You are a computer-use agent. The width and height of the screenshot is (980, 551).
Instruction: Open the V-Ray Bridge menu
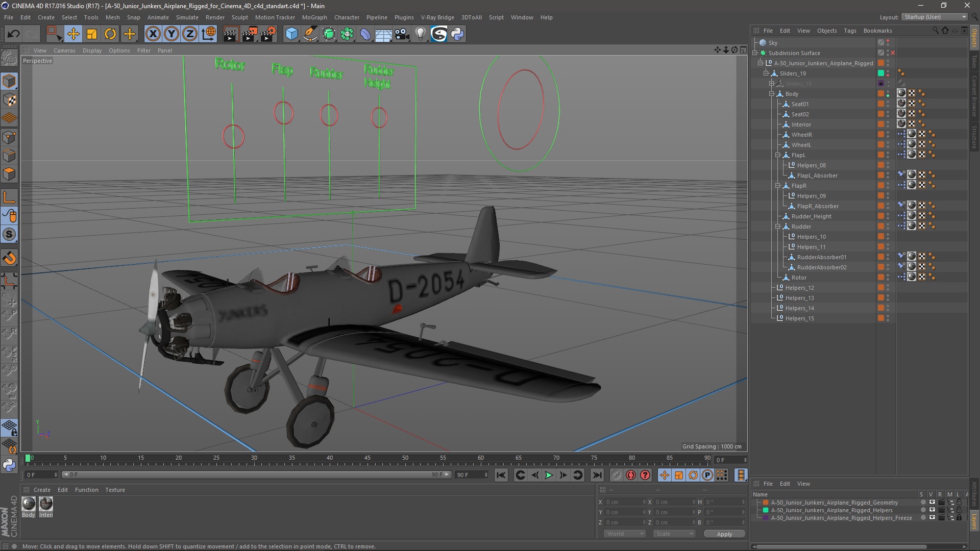[437, 17]
